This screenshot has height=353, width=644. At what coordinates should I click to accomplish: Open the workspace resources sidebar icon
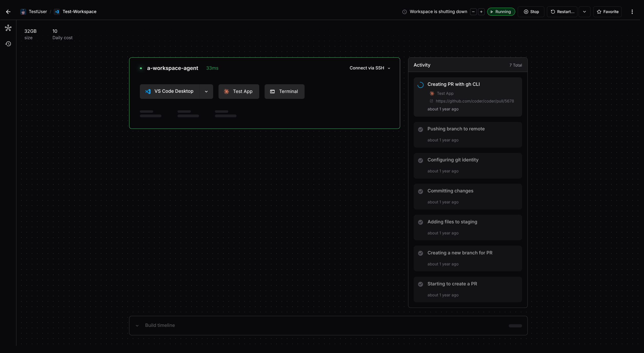pyautogui.click(x=8, y=28)
